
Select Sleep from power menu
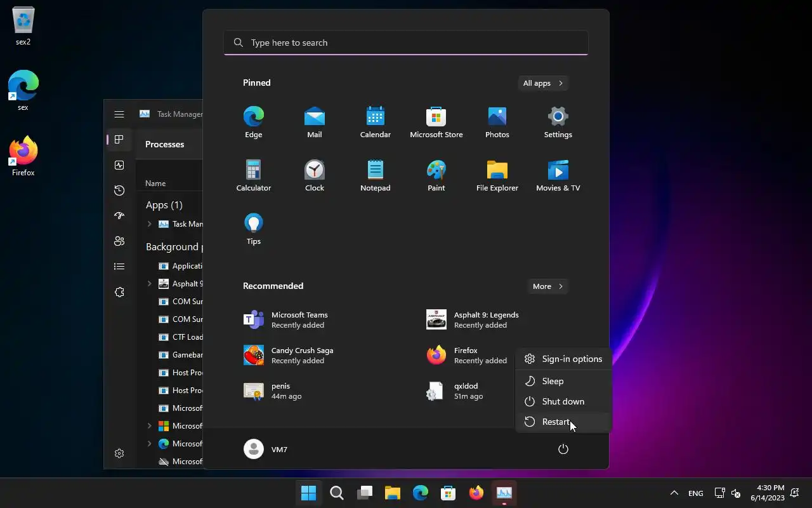[x=563, y=381]
